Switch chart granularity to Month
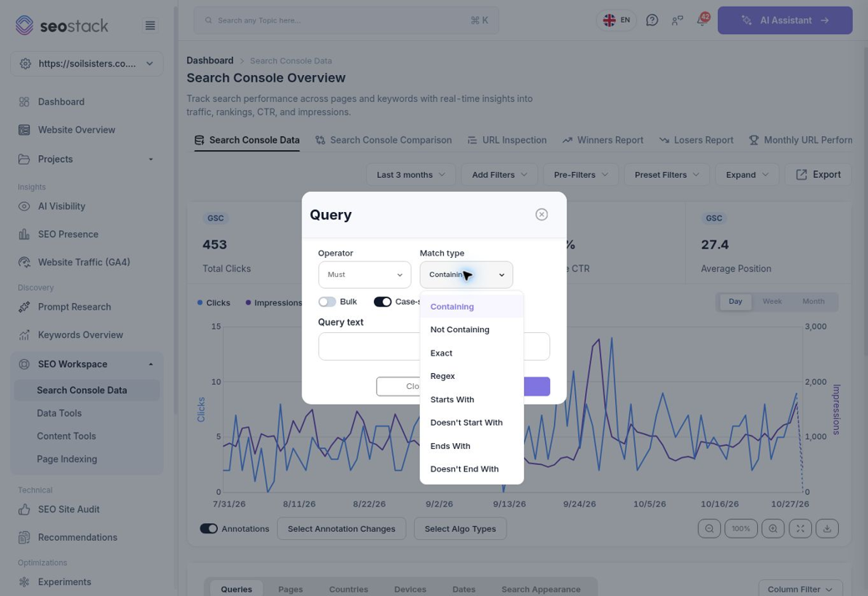The height and width of the screenshot is (596, 868). (x=813, y=301)
